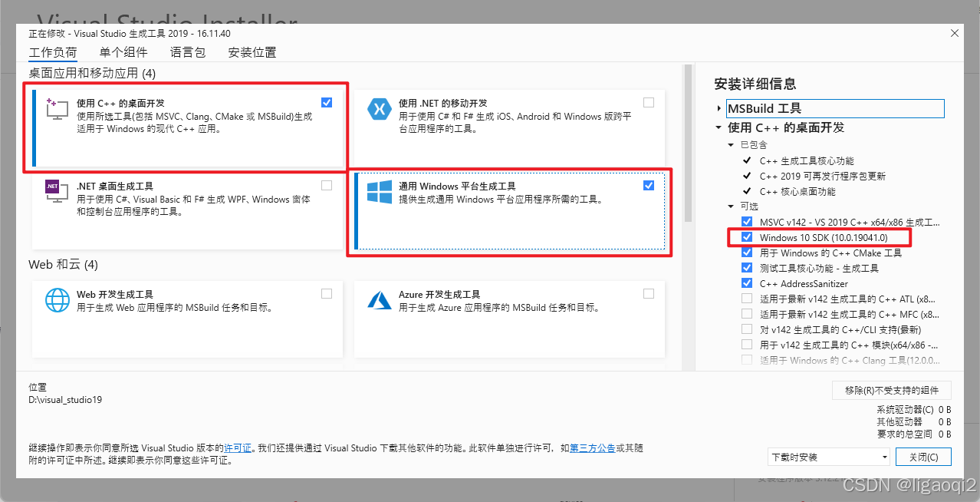Check .NET 桌面生成工具 workload checkbox
The height and width of the screenshot is (502, 980).
[x=327, y=185]
